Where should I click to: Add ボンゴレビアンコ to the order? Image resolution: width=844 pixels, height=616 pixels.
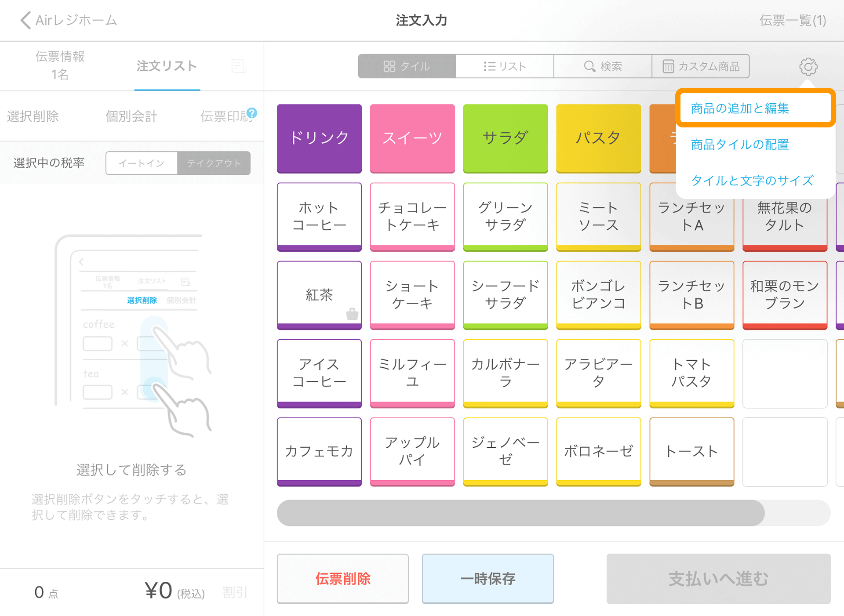click(599, 295)
